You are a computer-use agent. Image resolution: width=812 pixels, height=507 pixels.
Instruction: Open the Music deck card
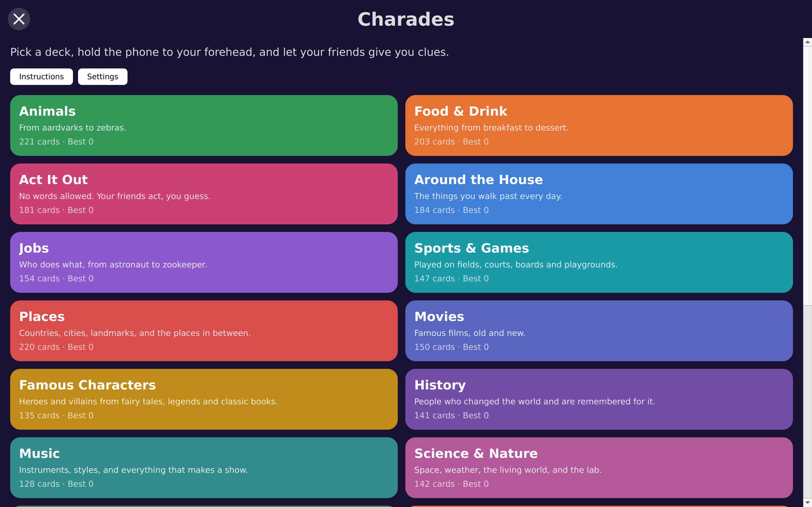[204, 467]
